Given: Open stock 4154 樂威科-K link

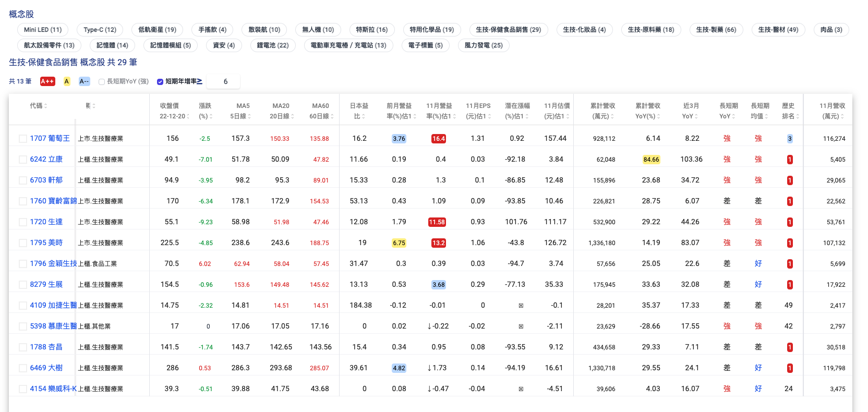Looking at the screenshot, I should point(53,389).
